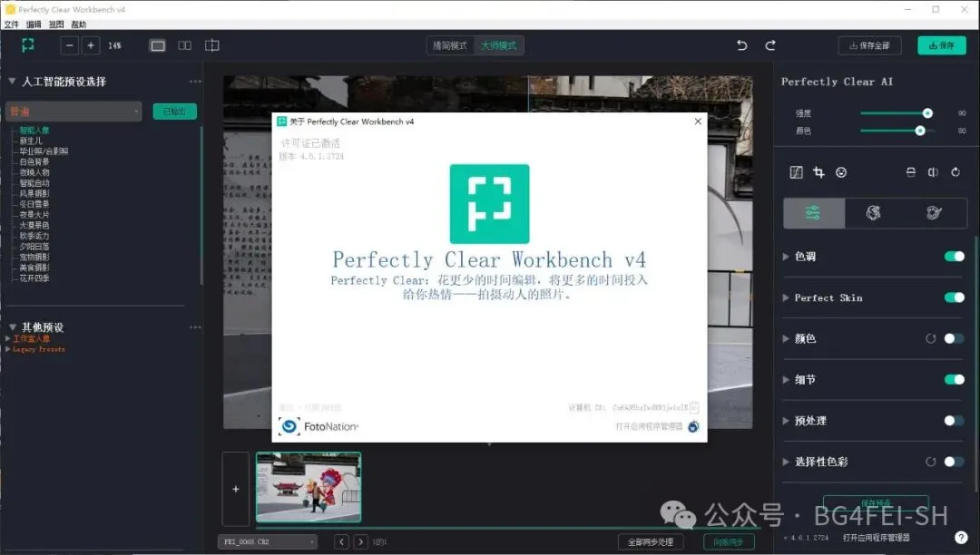The image size is (980, 555).
Task: Open the histogram tool icon
Action: (x=797, y=172)
